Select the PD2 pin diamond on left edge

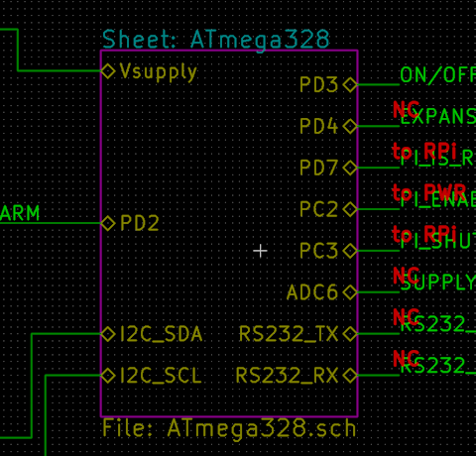(x=108, y=223)
